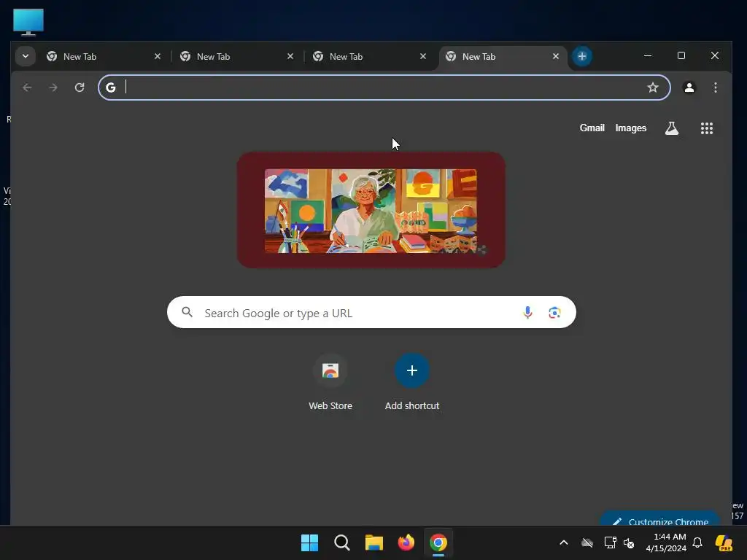This screenshot has width=747, height=560.
Task: Minimize the Chrome window
Action: click(648, 55)
